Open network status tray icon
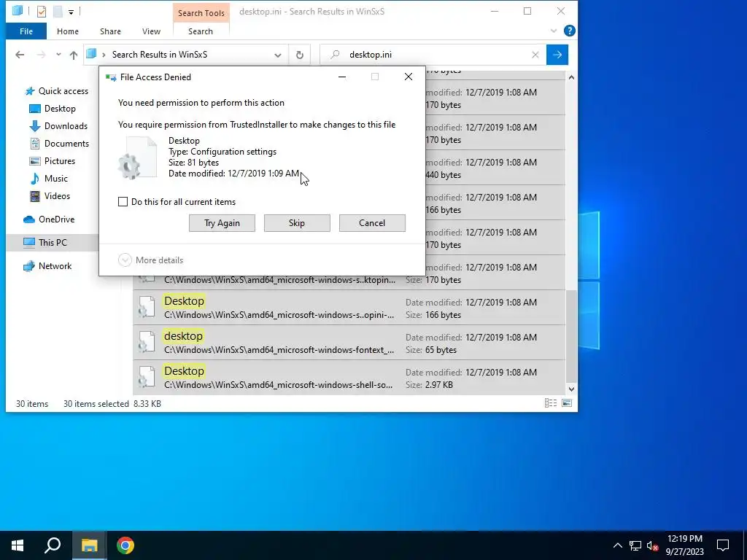The height and width of the screenshot is (560, 747). click(x=635, y=545)
